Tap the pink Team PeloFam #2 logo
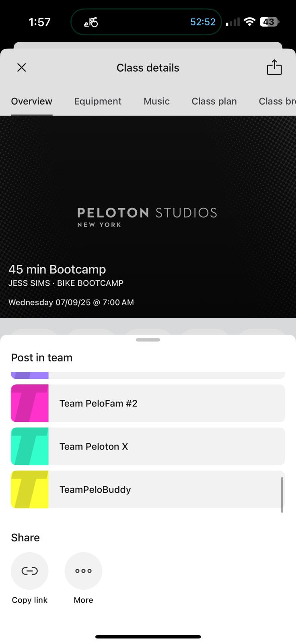This screenshot has width=296, height=644. pyautogui.click(x=30, y=403)
